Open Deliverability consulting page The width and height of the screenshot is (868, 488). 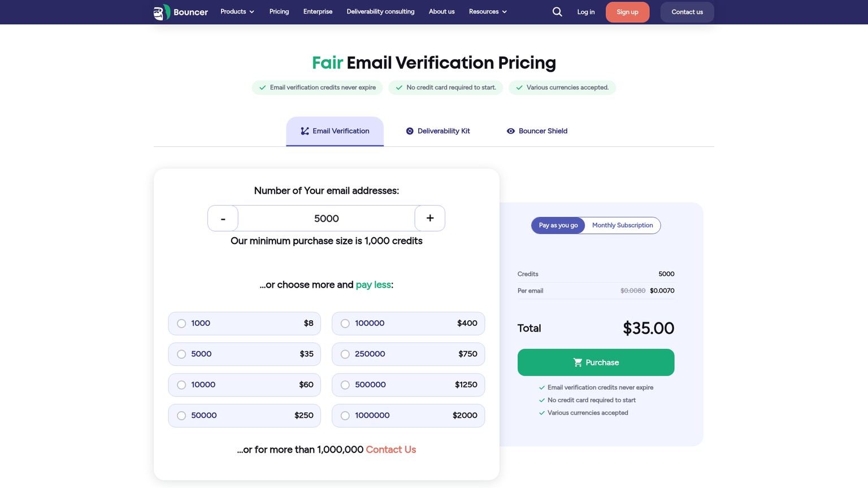(380, 12)
